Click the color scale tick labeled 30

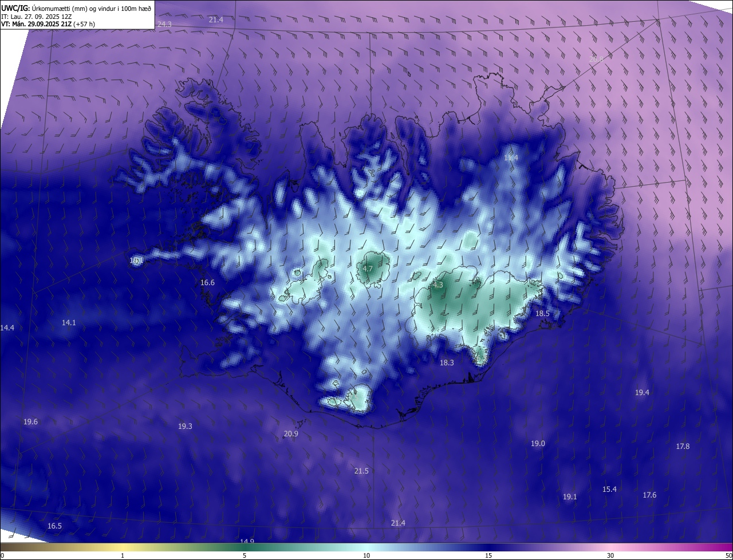pos(610,556)
